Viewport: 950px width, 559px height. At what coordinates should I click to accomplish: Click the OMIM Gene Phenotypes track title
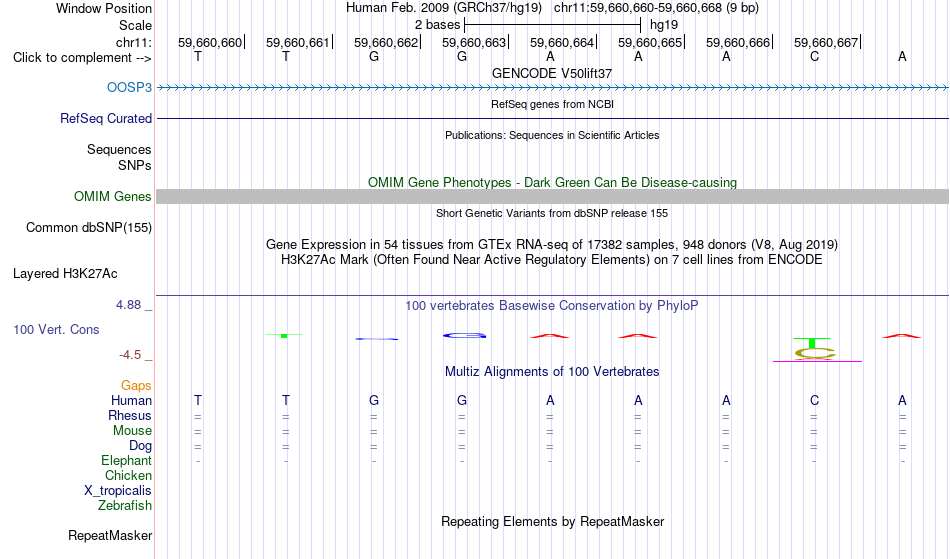pos(552,182)
